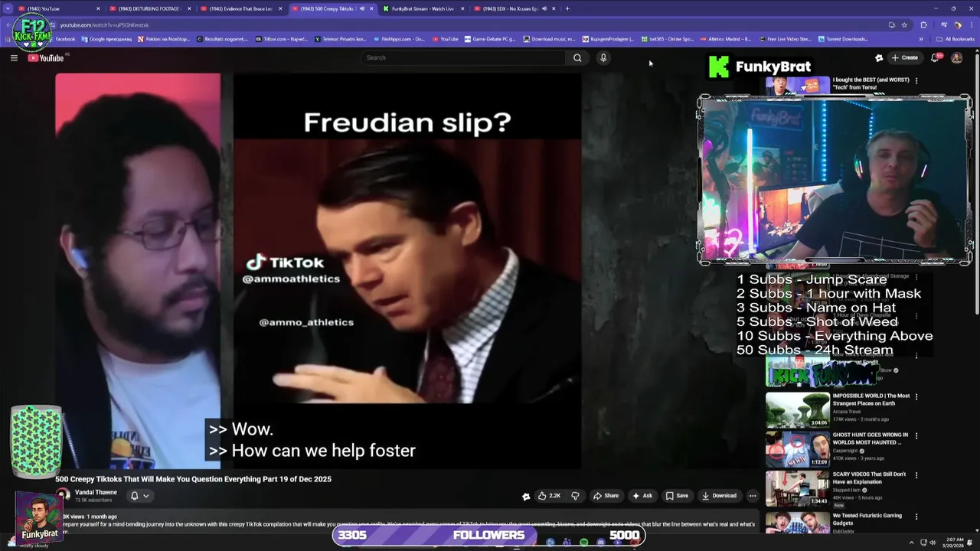This screenshot has height=551, width=980.
Task: Click the video title '500 Creepy Tiktoks'
Action: [x=193, y=479]
